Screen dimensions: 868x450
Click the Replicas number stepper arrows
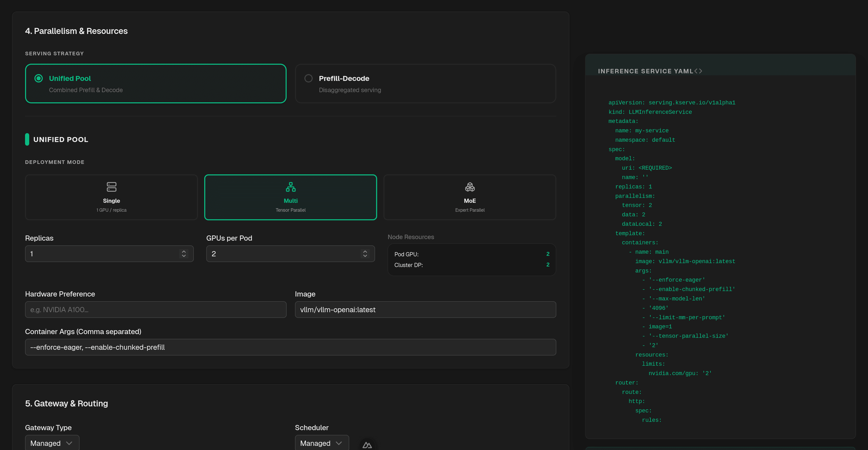click(184, 254)
